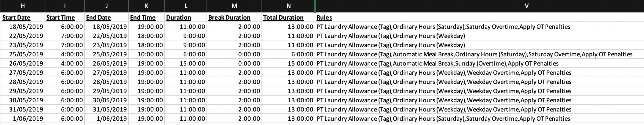Select column N header
644x125 pixels.
(x=288, y=6)
